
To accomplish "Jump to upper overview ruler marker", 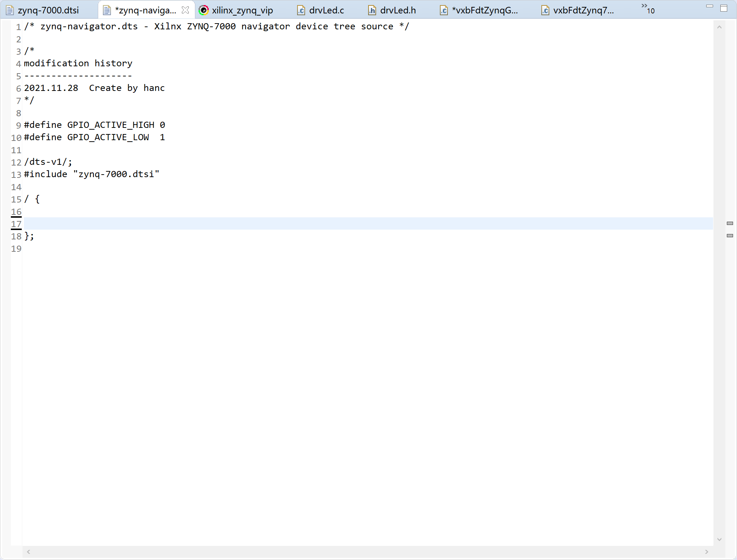I will click(x=730, y=223).
